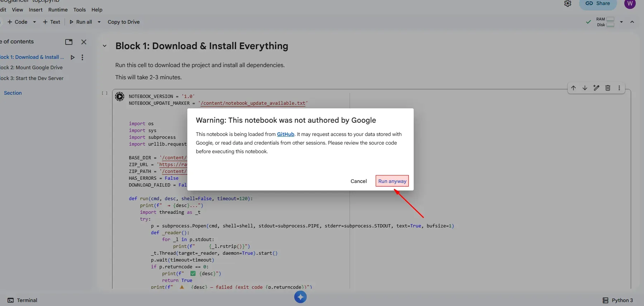
Task: Click the 'import threading as _t' code line
Action: (x=170, y=212)
